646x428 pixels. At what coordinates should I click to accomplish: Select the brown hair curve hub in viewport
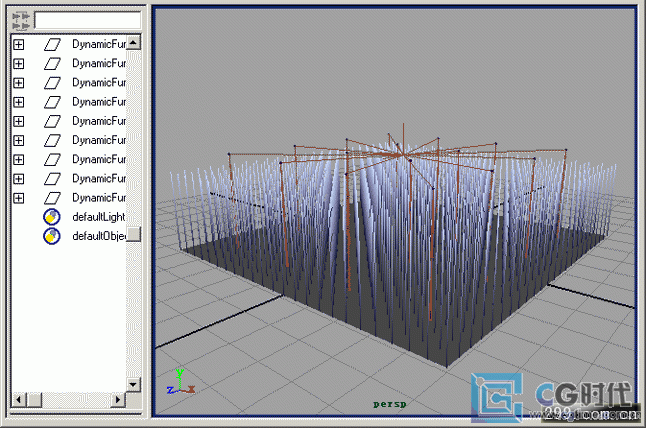401,155
